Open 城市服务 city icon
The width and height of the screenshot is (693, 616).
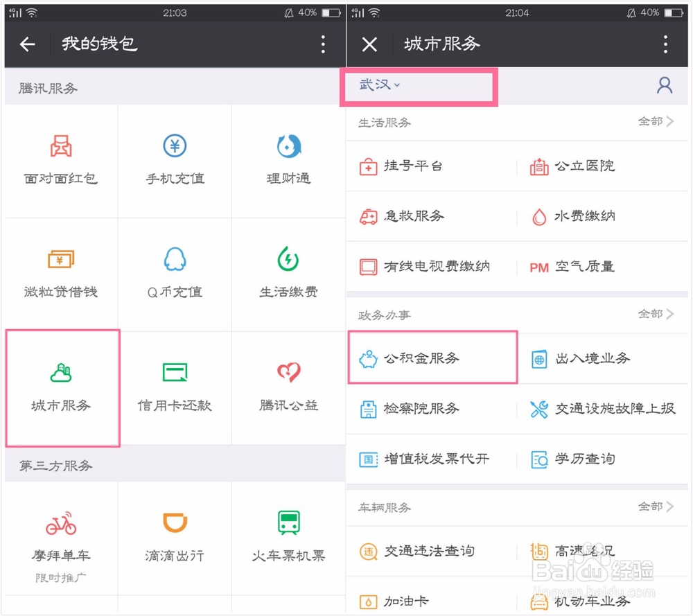coord(61,373)
